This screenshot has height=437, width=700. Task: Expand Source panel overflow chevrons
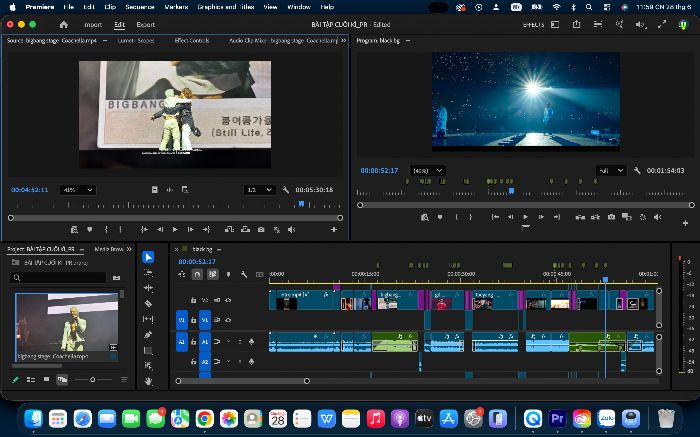(x=343, y=40)
